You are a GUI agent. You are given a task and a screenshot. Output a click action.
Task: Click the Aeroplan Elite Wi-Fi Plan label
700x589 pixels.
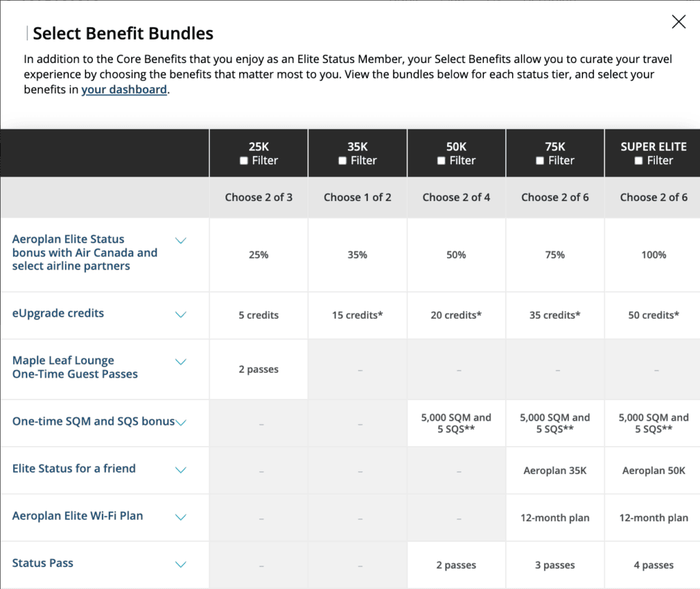(77, 516)
